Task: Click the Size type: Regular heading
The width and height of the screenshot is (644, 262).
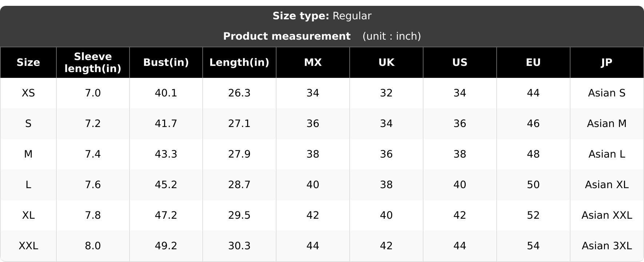Action: point(322,16)
